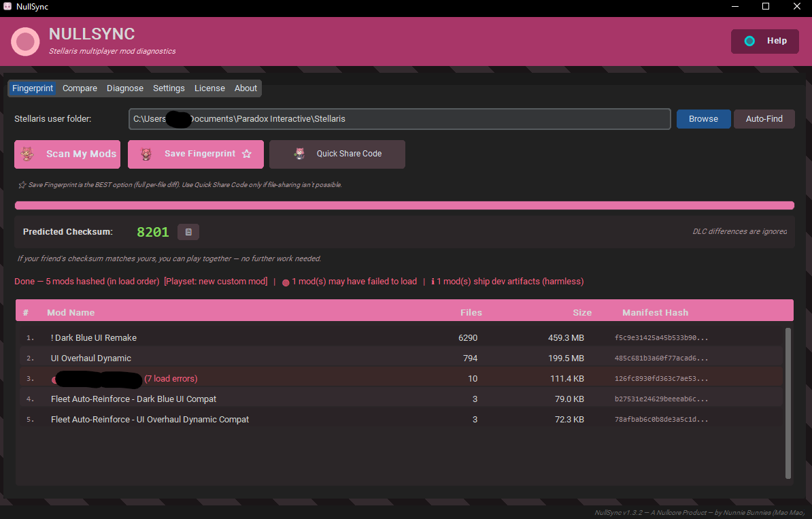Click the pink scan progress bar
This screenshot has width=812, height=519.
[405, 205]
